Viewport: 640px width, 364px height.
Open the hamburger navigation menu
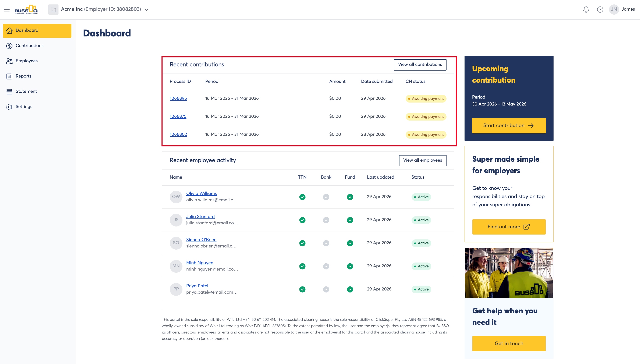7,10
